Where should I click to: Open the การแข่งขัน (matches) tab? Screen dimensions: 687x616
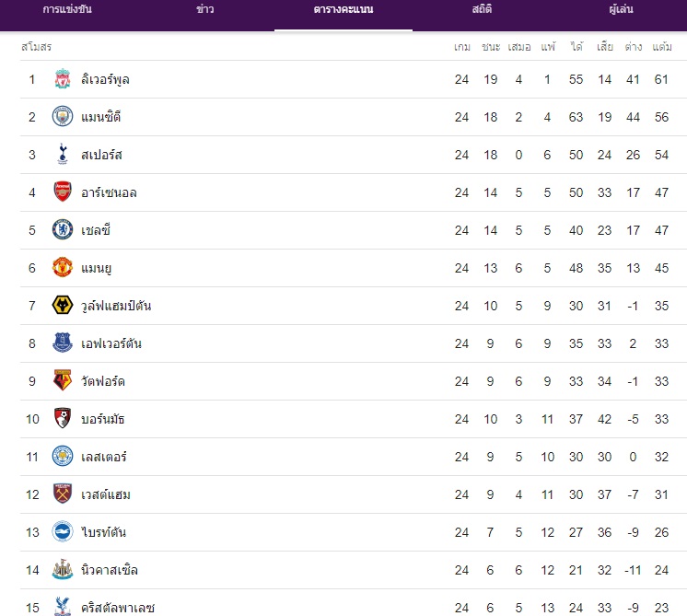[67, 10]
